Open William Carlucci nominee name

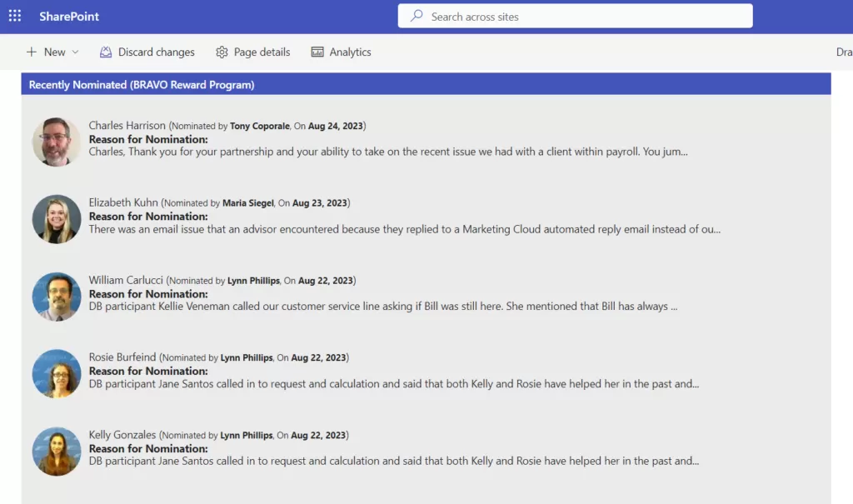point(126,281)
